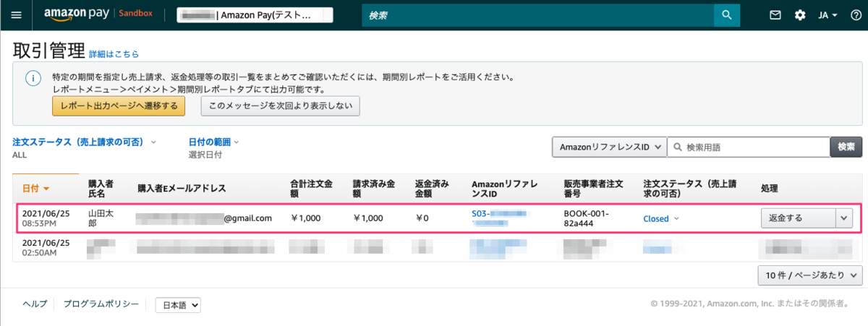Click the 販売事業者注文番号 column header
868x326 pixels.
pyautogui.click(x=592, y=189)
